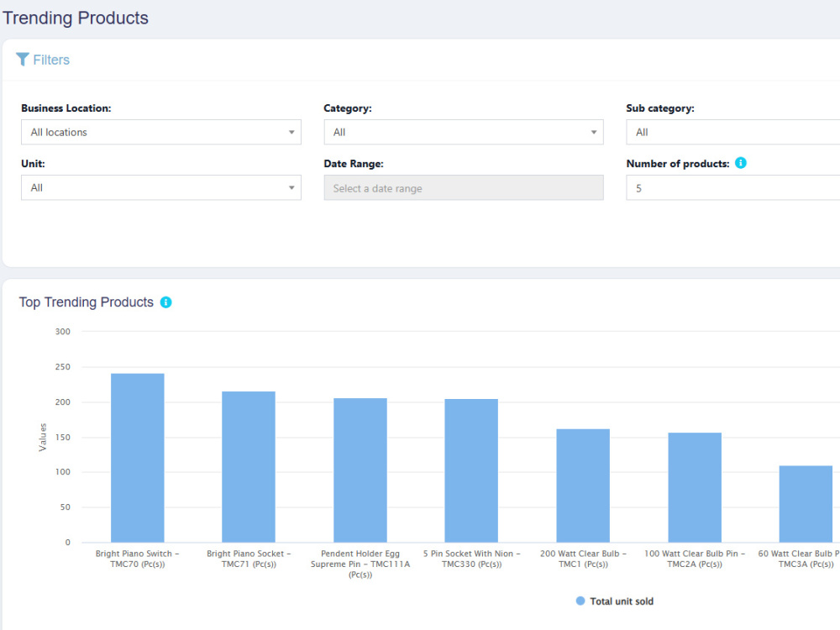
Task: Click the 5 Pin Socket With Nion bar
Action: pos(471,471)
